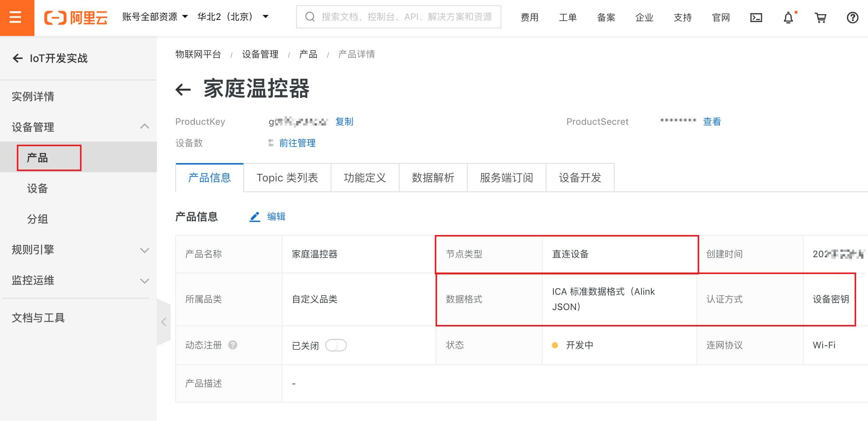Image resolution: width=868 pixels, height=421 pixels.
Task: Click the back arrow beside 家庭温控器
Action: click(x=183, y=90)
